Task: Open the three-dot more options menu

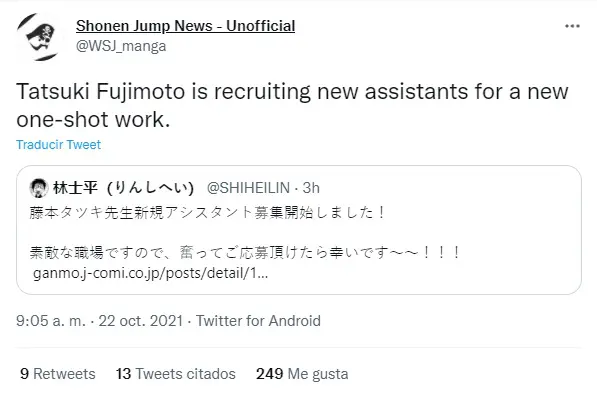Action: [572, 26]
